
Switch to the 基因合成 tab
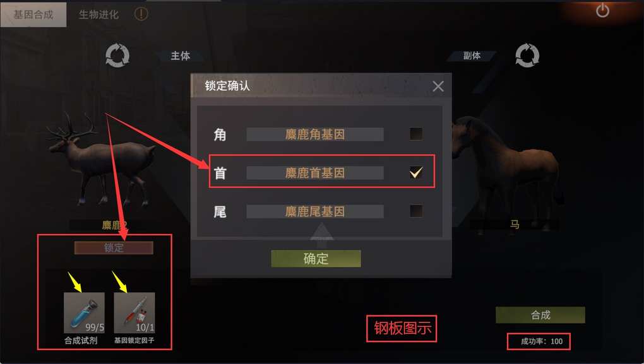click(x=33, y=15)
